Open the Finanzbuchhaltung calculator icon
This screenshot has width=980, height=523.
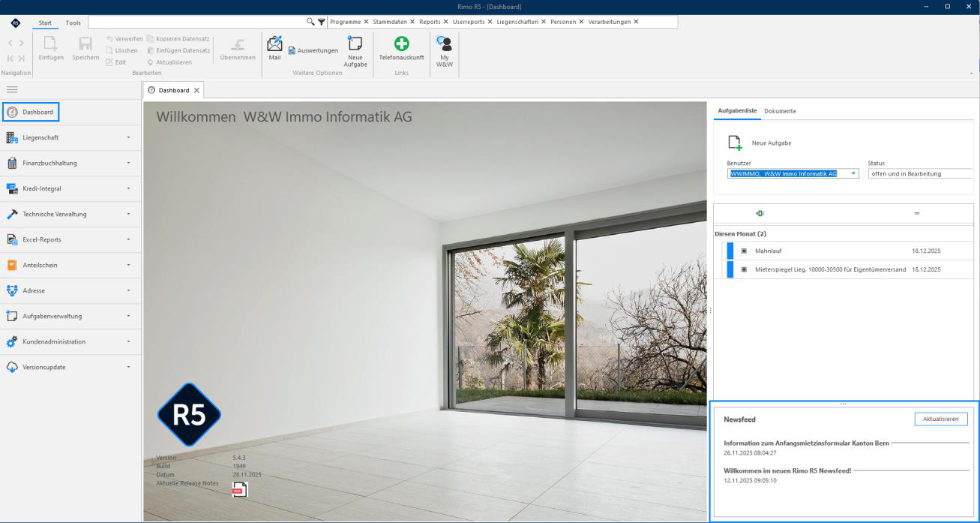click(x=12, y=163)
